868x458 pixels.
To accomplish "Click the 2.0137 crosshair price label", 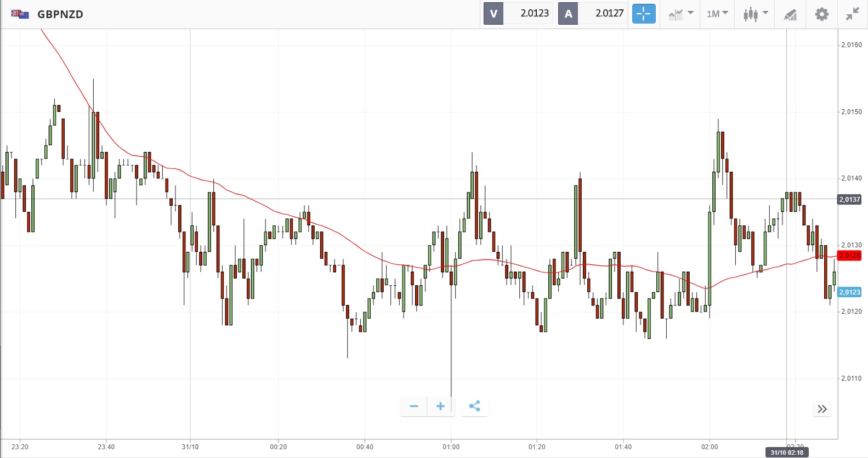I will (x=849, y=200).
